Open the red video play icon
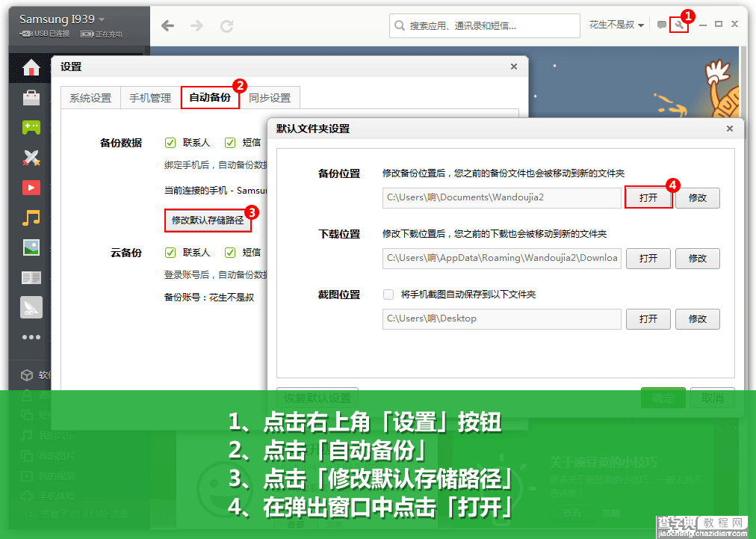This screenshot has width=756, height=539. pos(31,187)
